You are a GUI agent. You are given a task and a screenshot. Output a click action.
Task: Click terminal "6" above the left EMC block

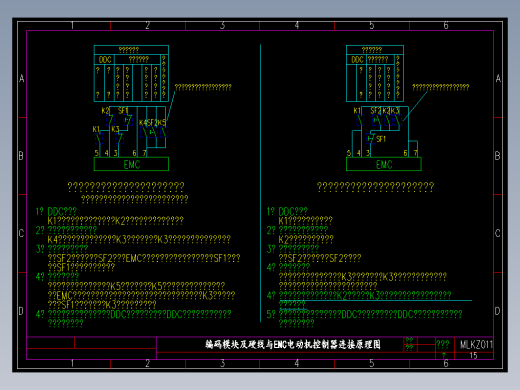[134, 153]
